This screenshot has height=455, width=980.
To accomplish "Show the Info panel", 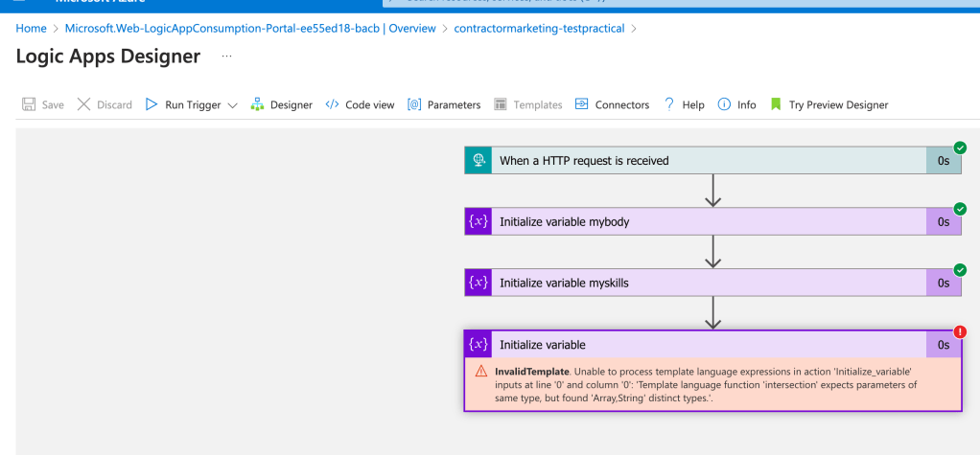I will [736, 104].
